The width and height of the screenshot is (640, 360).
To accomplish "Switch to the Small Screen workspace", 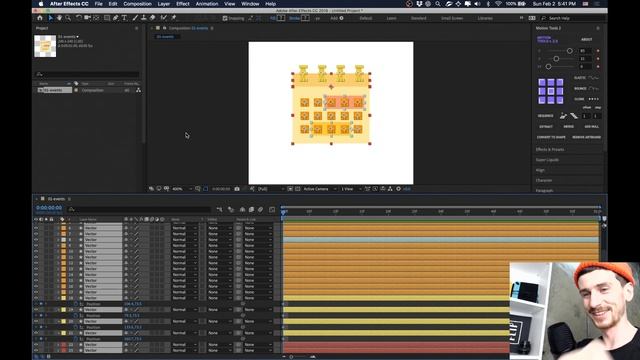I will pos(452,18).
